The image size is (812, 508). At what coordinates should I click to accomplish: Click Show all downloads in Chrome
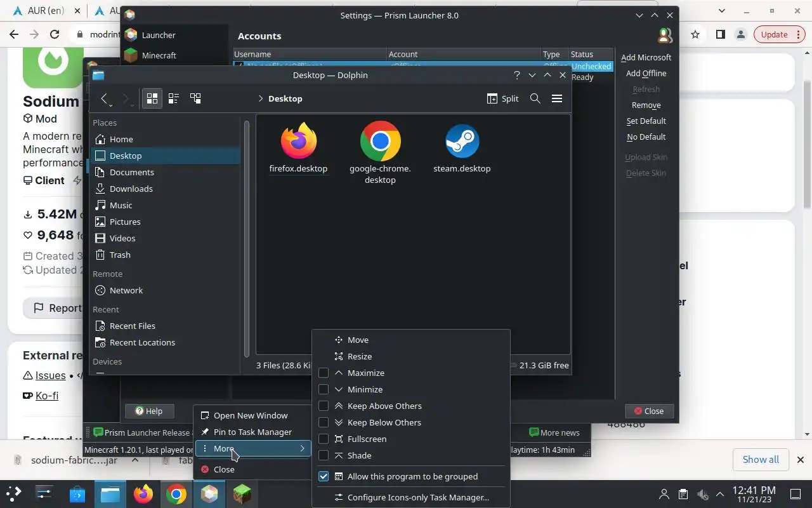coord(761,459)
